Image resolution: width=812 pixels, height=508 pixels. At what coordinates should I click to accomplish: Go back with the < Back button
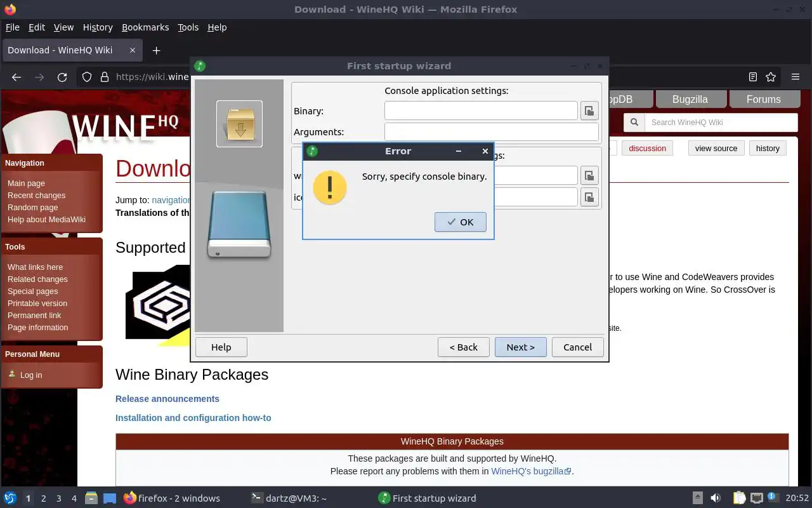coord(464,347)
